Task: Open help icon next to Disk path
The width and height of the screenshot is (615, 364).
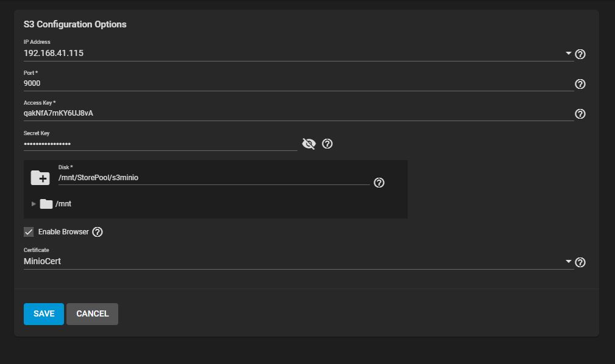Action: [x=379, y=183]
